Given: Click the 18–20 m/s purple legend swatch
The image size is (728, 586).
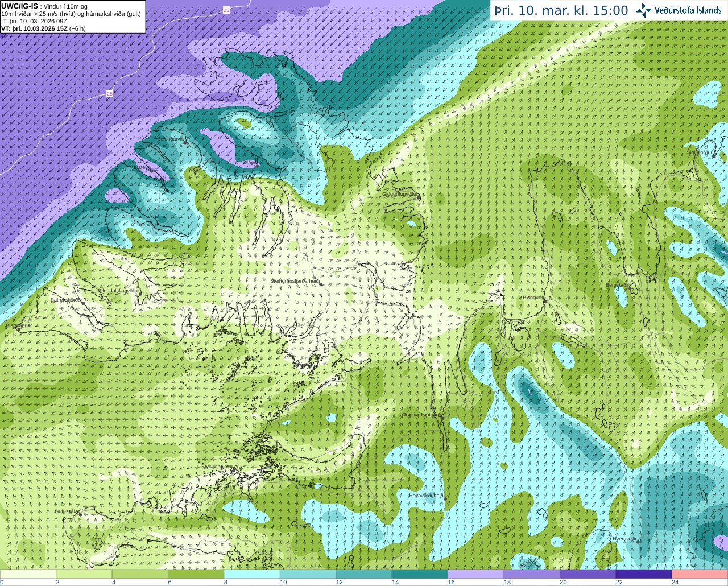Looking at the screenshot, I should pos(532,574).
